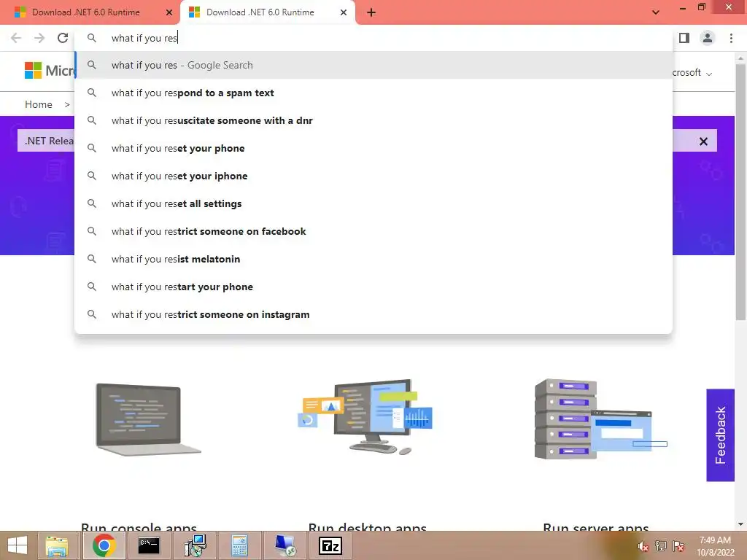Open Chrome three-dot menu
Image resolution: width=747 pixels, height=560 pixels.
731,38
